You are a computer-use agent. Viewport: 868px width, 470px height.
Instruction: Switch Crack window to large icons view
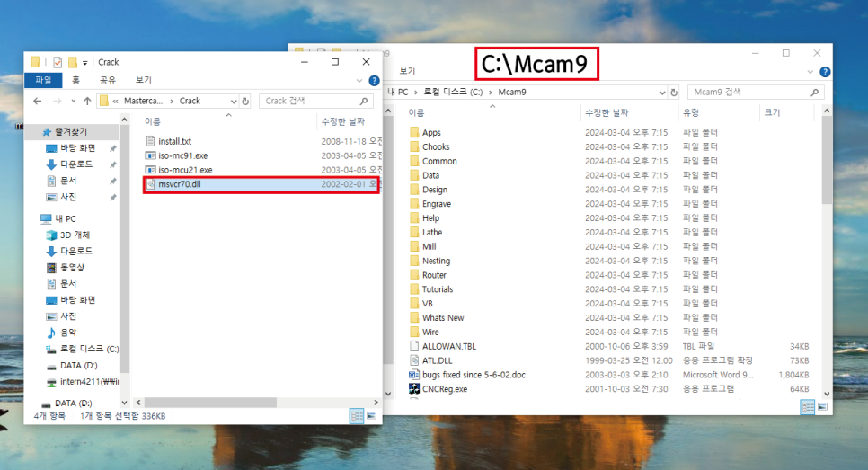[372, 416]
